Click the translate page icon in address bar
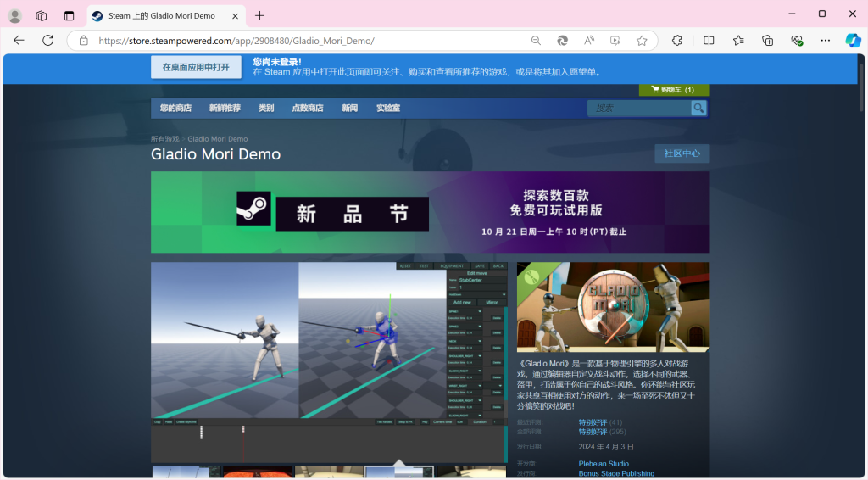The image size is (868, 480). [x=563, y=41]
